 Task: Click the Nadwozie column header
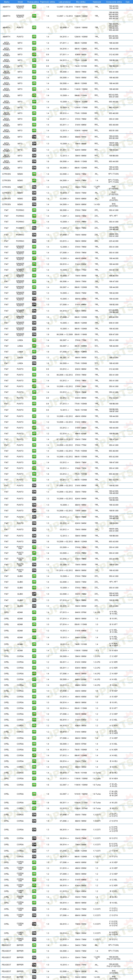[97, 2]
